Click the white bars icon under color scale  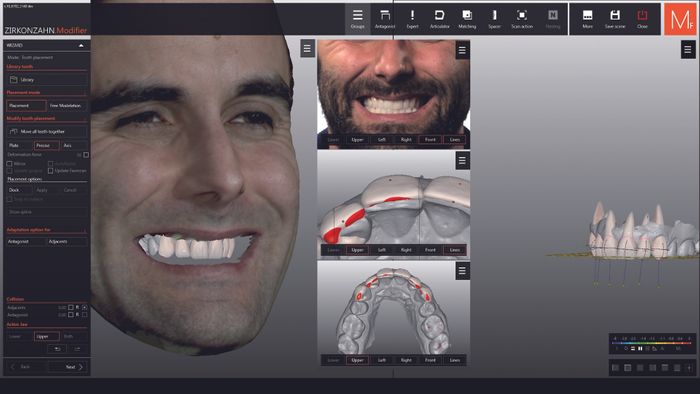click(x=633, y=348)
